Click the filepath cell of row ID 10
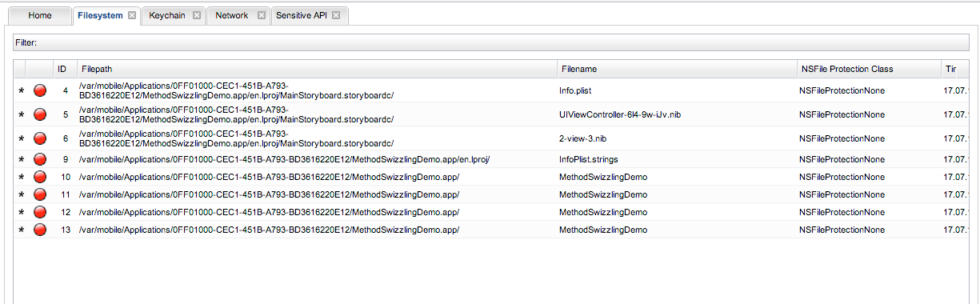Image resolution: width=980 pixels, height=304 pixels. pyautogui.click(x=269, y=177)
